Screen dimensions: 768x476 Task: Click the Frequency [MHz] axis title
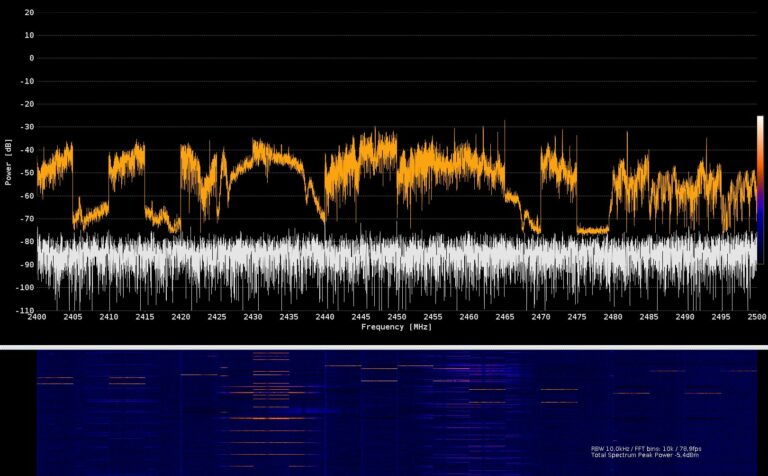pos(396,327)
